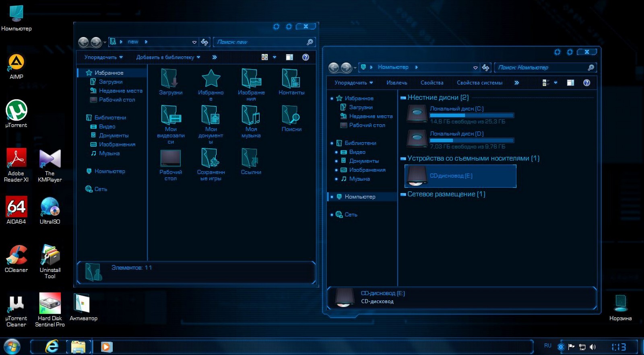
Task: Select the Загрузки folder in new window
Action: point(171,82)
